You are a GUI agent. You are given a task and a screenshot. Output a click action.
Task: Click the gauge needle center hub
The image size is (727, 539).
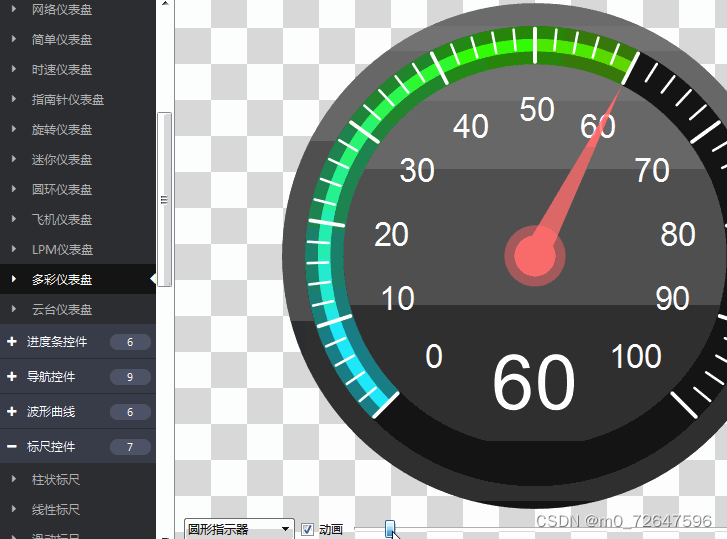(x=535, y=256)
